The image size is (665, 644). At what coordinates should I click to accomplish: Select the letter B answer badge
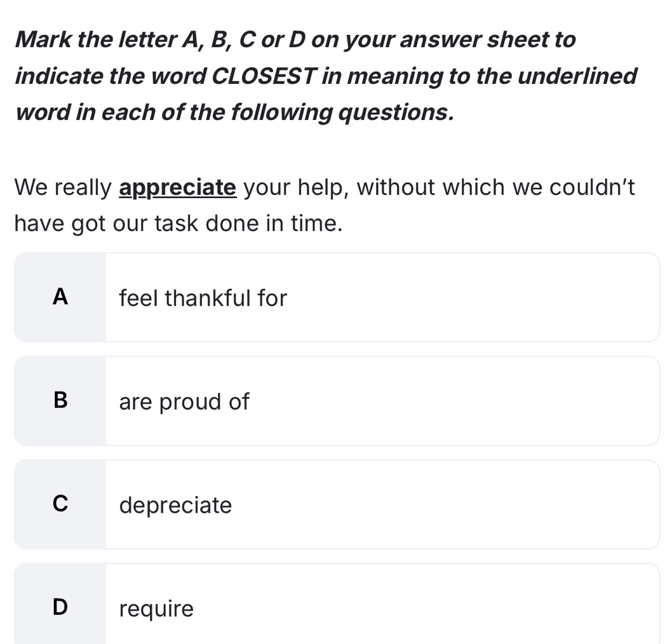60,401
